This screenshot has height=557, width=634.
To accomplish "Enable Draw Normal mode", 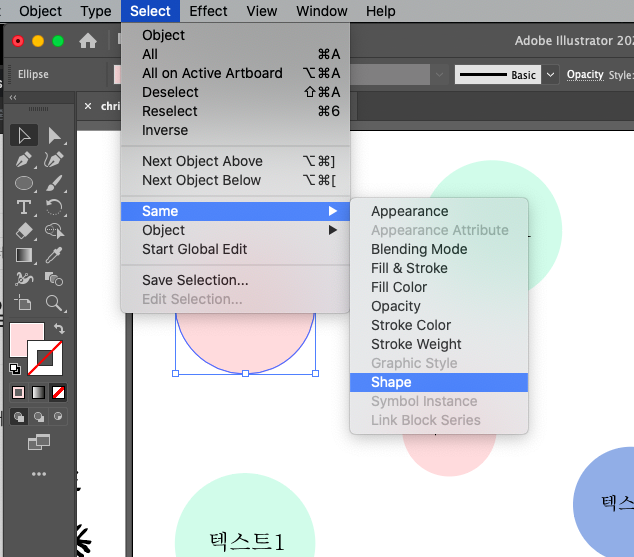I will click(19, 417).
